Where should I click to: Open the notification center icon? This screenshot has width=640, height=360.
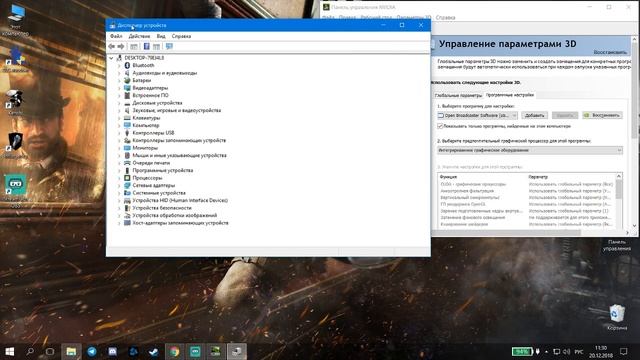click(x=624, y=351)
